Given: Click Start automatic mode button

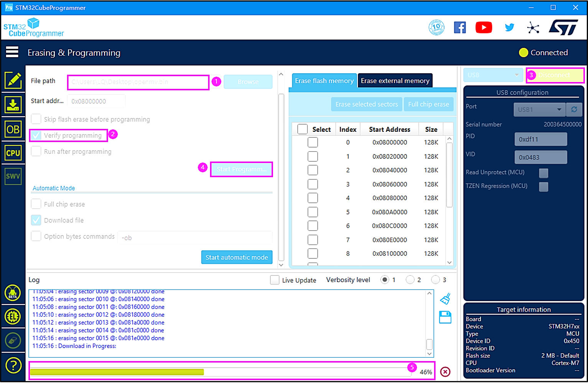Looking at the screenshot, I should (237, 257).
